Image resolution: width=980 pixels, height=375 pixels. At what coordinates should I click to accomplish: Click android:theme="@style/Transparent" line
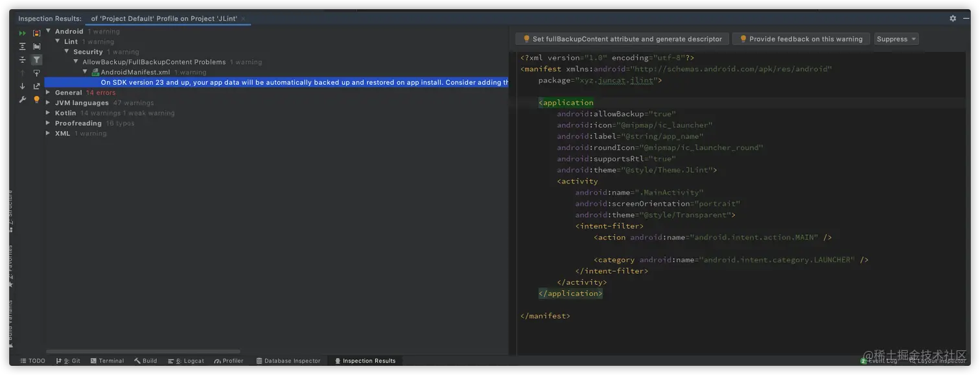(x=655, y=215)
